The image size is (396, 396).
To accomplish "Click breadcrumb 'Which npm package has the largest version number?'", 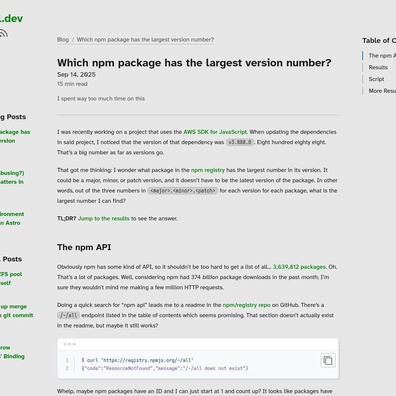I will (x=145, y=40).
